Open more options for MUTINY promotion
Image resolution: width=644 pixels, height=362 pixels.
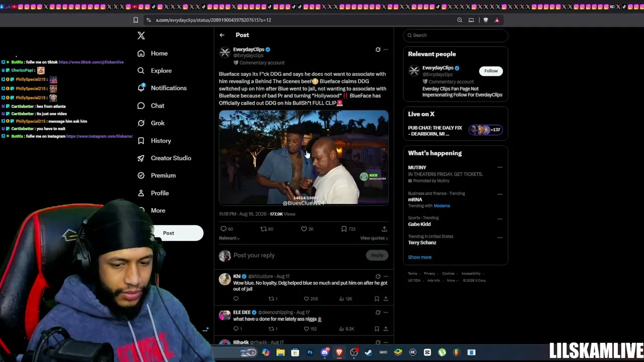click(500, 167)
